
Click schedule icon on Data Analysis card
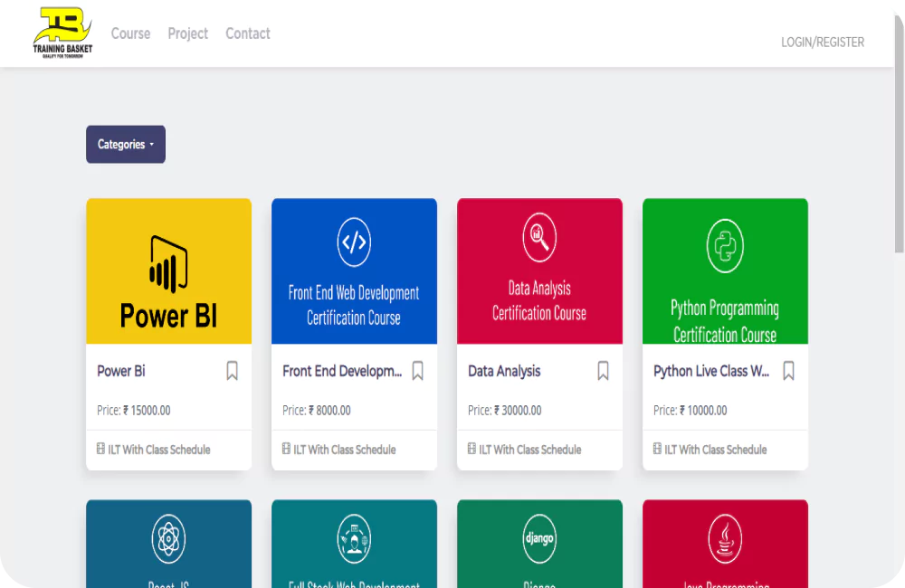pyautogui.click(x=472, y=449)
